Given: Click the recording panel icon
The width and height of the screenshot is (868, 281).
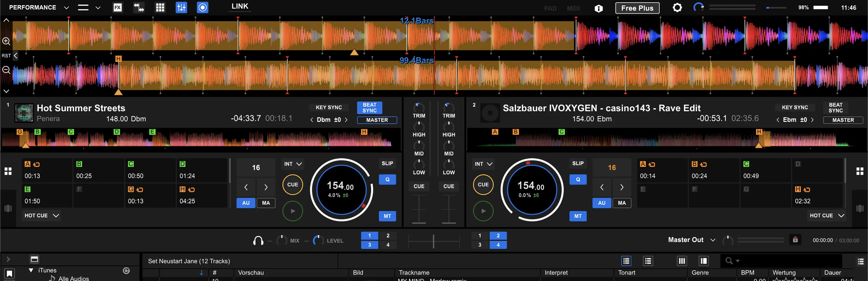Looking at the screenshot, I should point(203,8).
